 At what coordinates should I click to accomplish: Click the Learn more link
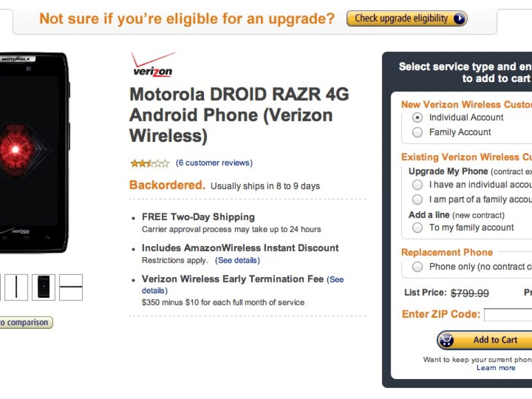click(496, 368)
